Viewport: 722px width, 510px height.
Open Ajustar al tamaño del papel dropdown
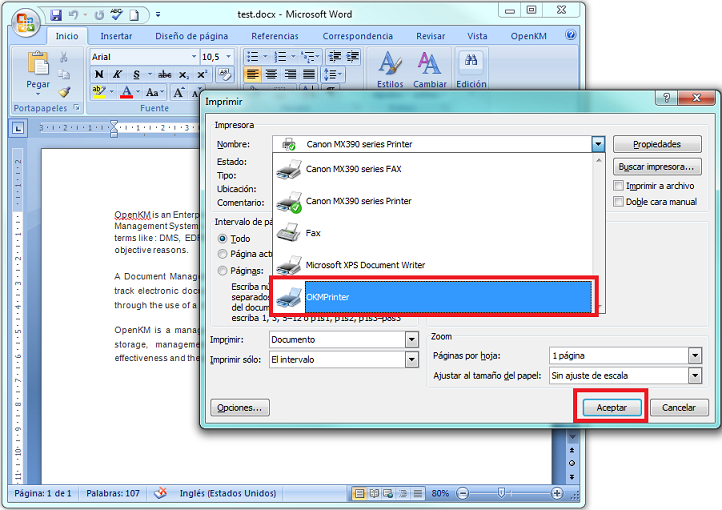pyautogui.click(x=695, y=376)
